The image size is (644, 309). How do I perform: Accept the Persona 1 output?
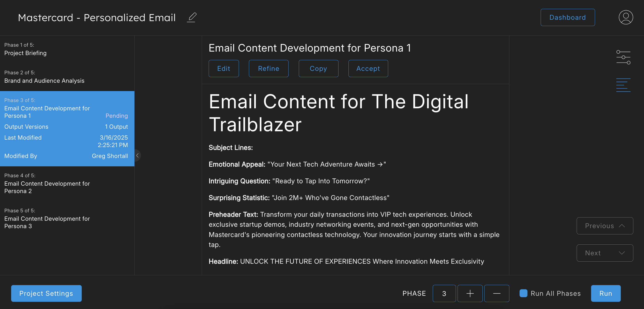point(368,69)
